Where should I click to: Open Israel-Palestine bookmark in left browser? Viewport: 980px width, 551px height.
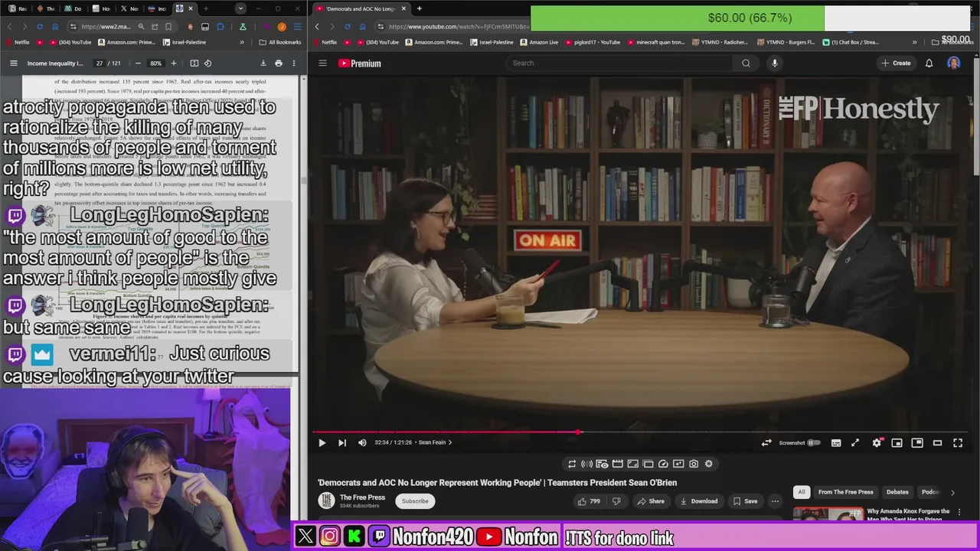pos(185,42)
